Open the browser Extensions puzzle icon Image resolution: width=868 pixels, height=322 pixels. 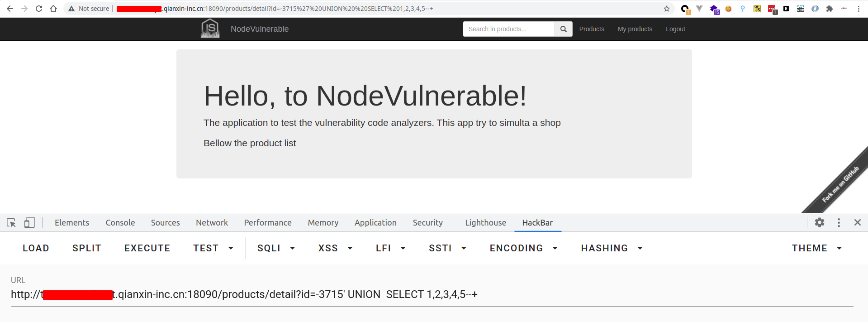pos(829,9)
